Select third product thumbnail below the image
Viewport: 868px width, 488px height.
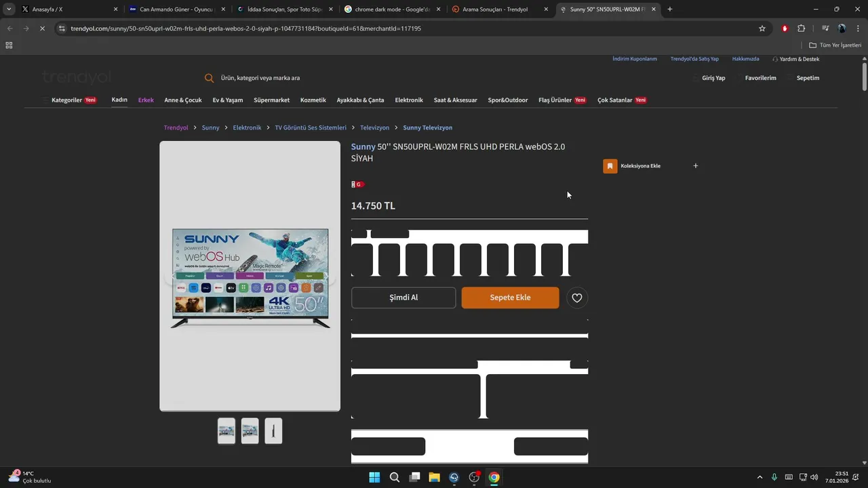click(273, 431)
